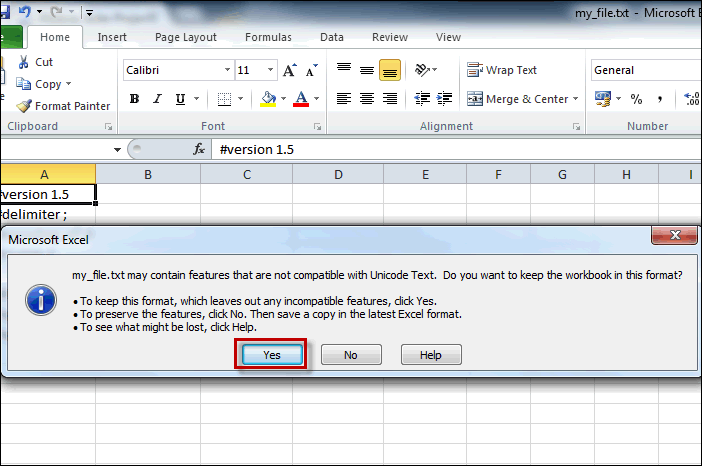This screenshot has height=466, width=702.
Task: Select Align Text Left icon
Action: (344, 98)
